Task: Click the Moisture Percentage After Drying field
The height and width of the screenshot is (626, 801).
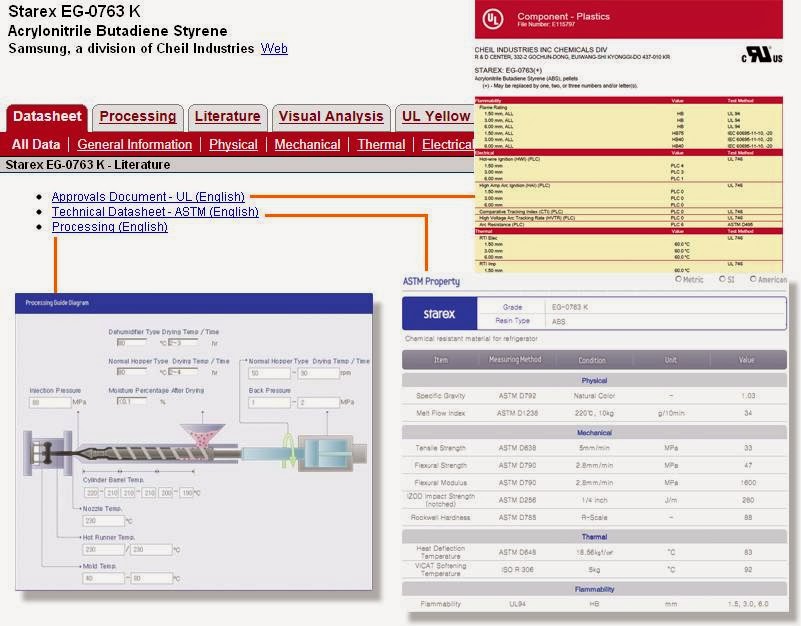Action: 132,402
